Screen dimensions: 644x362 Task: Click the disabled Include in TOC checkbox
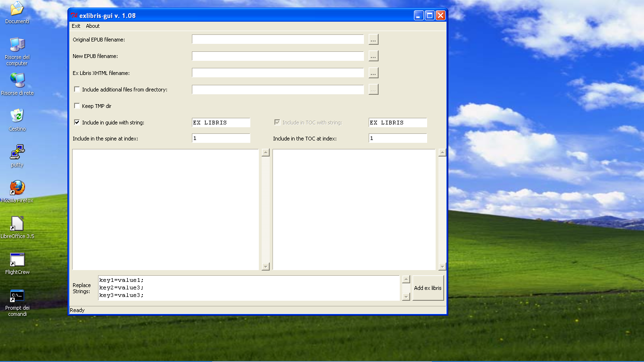pyautogui.click(x=277, y=123)
